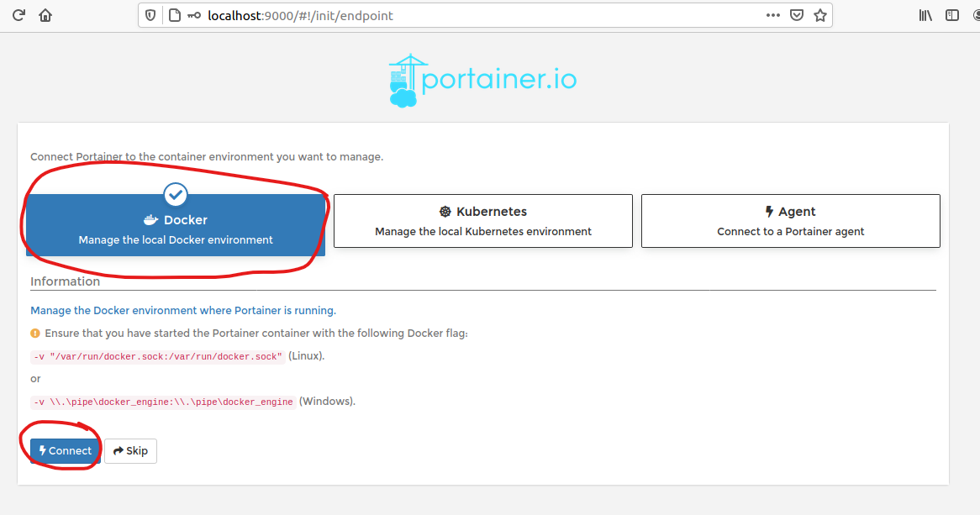Image resolution: width=980 pixels, height=515 pixels.
Task: Select the Kubernetes environment option
Action: click(x=483, y=221)
